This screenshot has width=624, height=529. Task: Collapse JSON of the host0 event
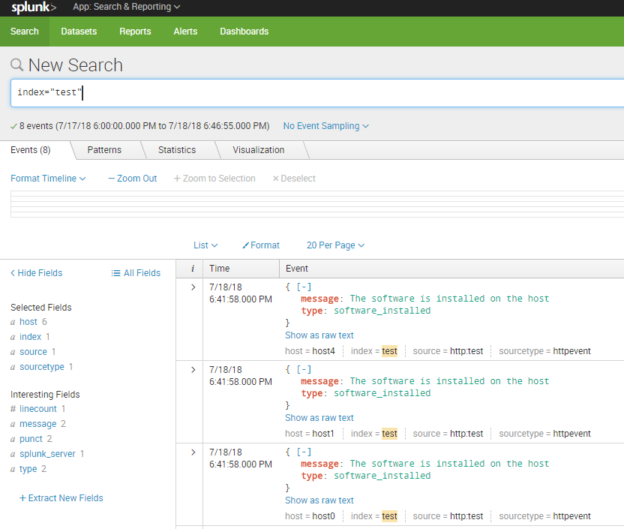click(303, 452)
